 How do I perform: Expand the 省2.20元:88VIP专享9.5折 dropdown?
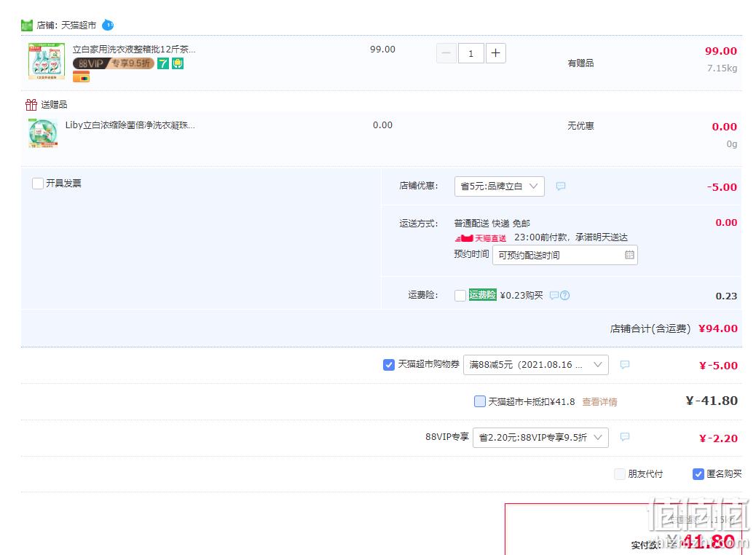(x=540, y=437)
